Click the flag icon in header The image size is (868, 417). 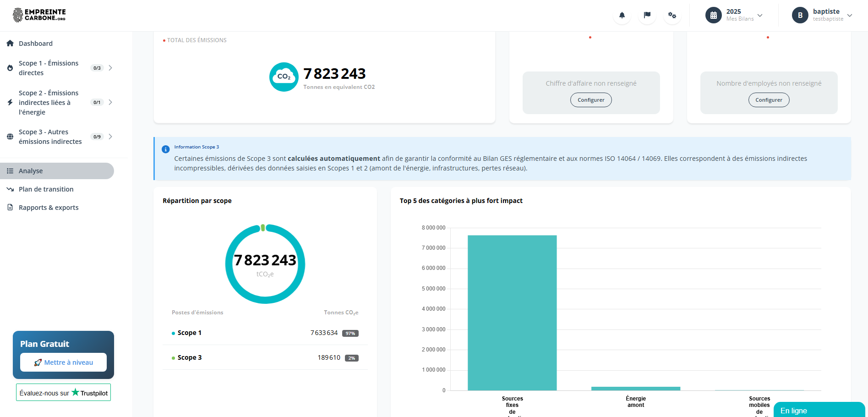point(647,15)
